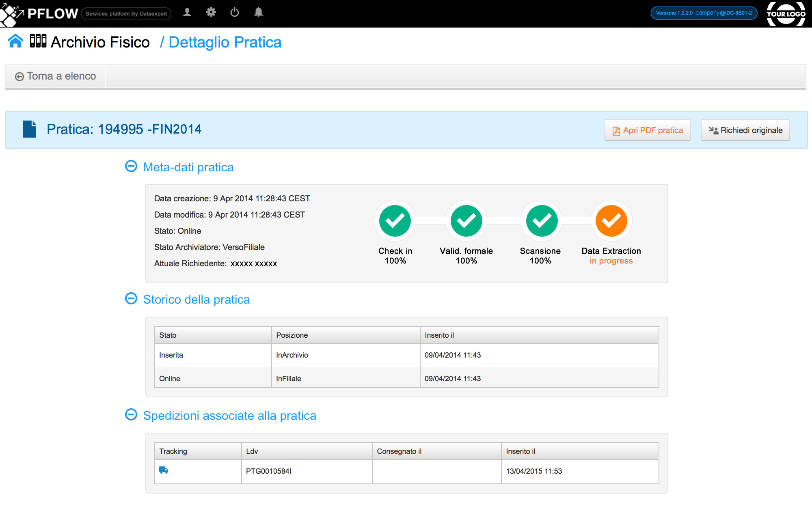Open the notifications bell icon

pyautogui.click(x=258, y=13)
